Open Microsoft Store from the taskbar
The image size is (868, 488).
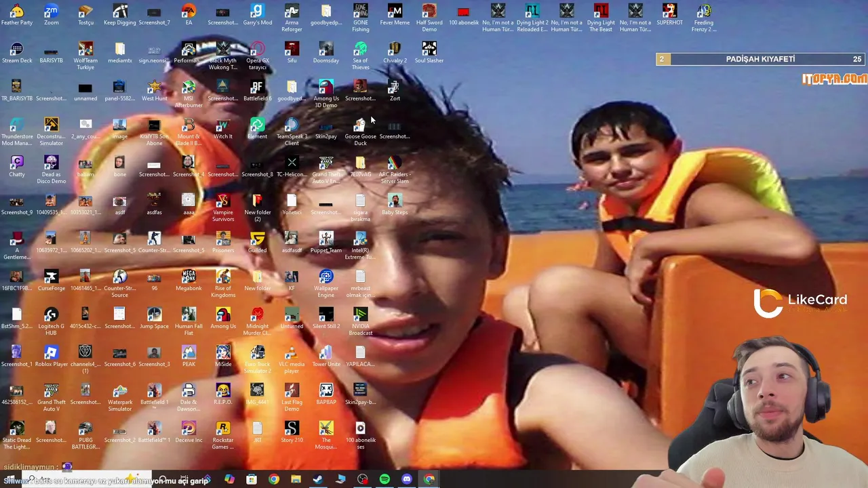pos(252,479)
